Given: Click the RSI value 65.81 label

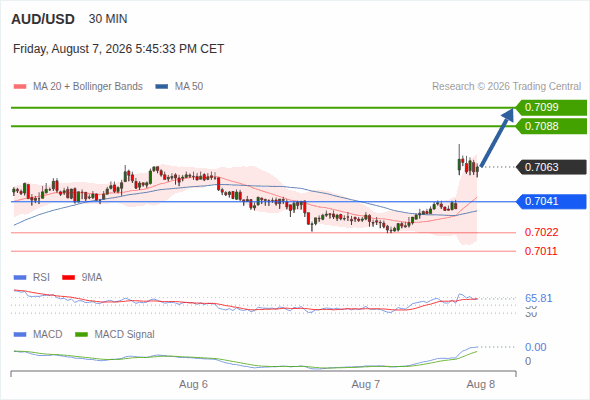Looking at the screenshot, I should tap(538, 298).
